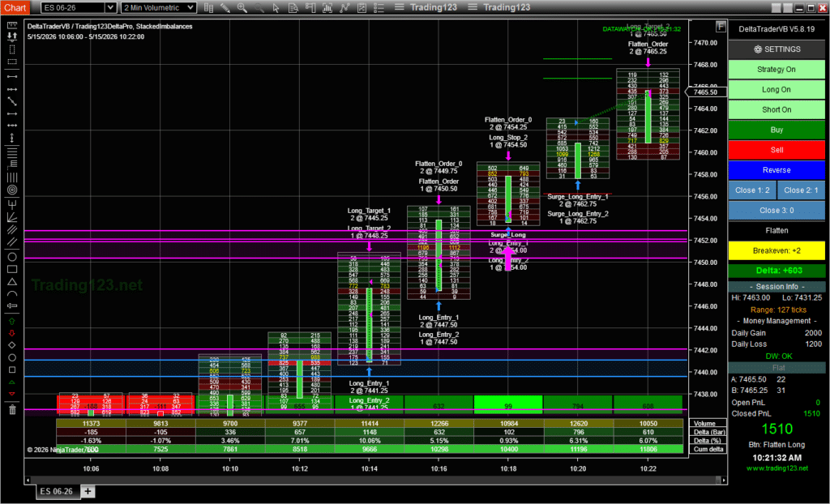Select the diagonal Line drawing tool
This screenshot has height=504, width=830.
[12, 101]
